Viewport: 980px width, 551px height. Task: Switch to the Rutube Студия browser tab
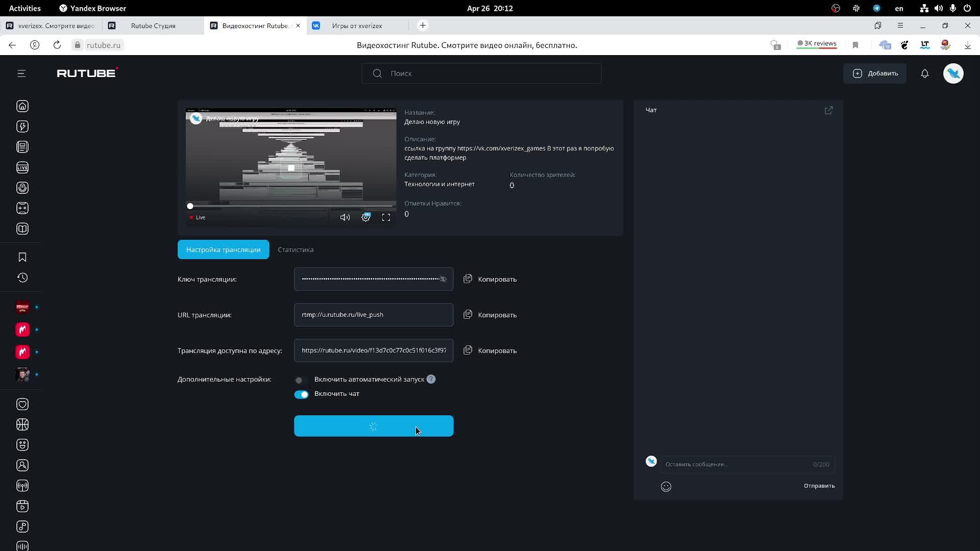pos(153,26)
